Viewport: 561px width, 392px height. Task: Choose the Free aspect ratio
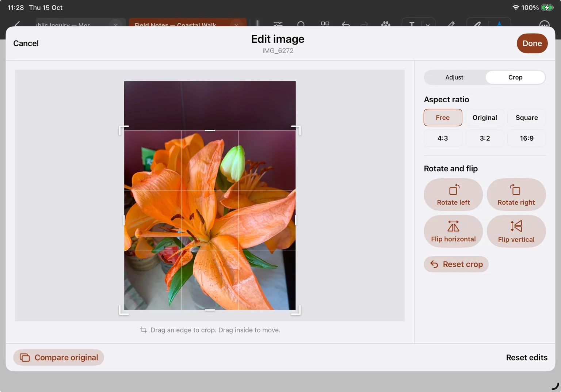(443, 118)
